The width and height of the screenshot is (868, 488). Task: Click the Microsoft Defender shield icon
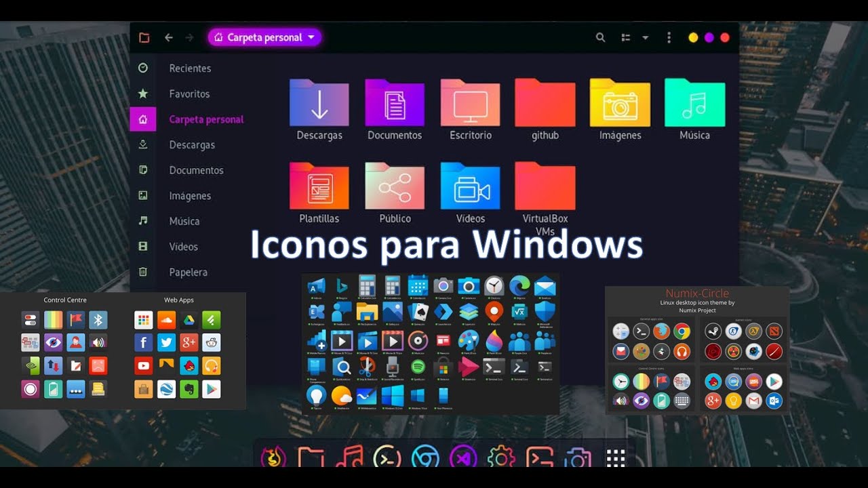[545, 312]
